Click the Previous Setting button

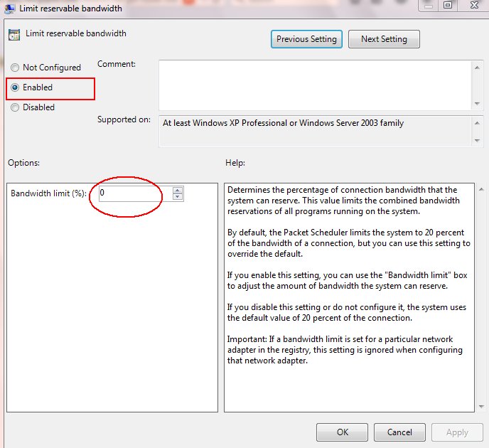click(306, 39)
